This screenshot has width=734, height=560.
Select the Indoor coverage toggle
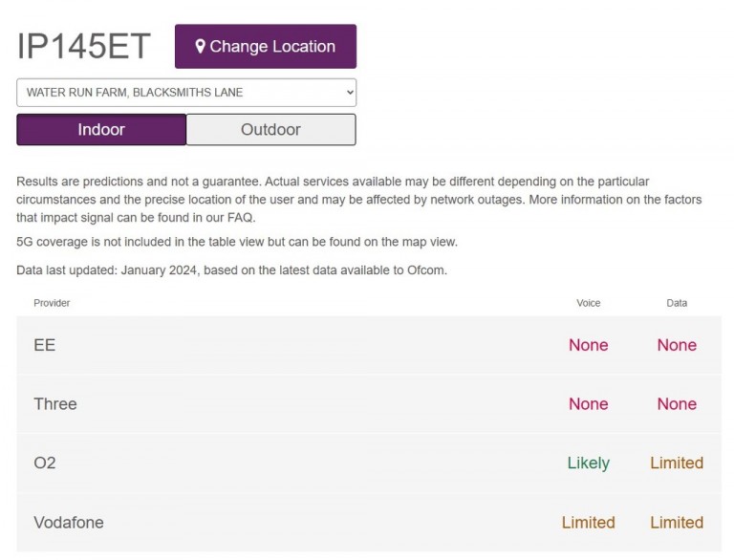coord(101,129)
